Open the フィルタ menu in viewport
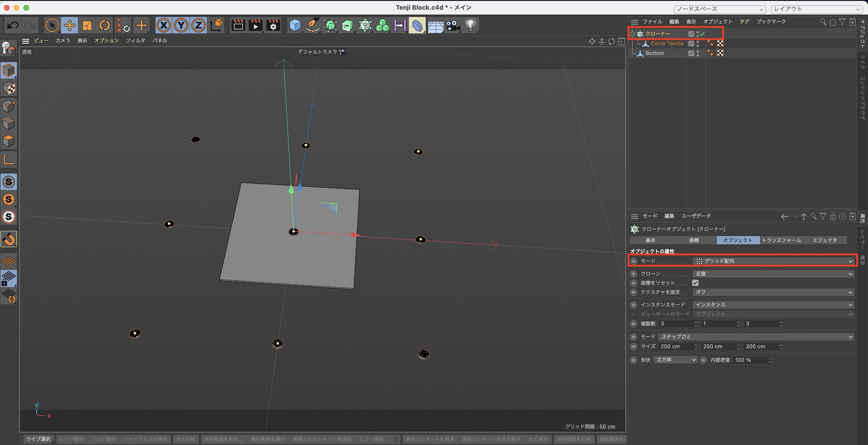Image resolution: width=868 pixels, height=445 pixels. click(x=135, y=40)
